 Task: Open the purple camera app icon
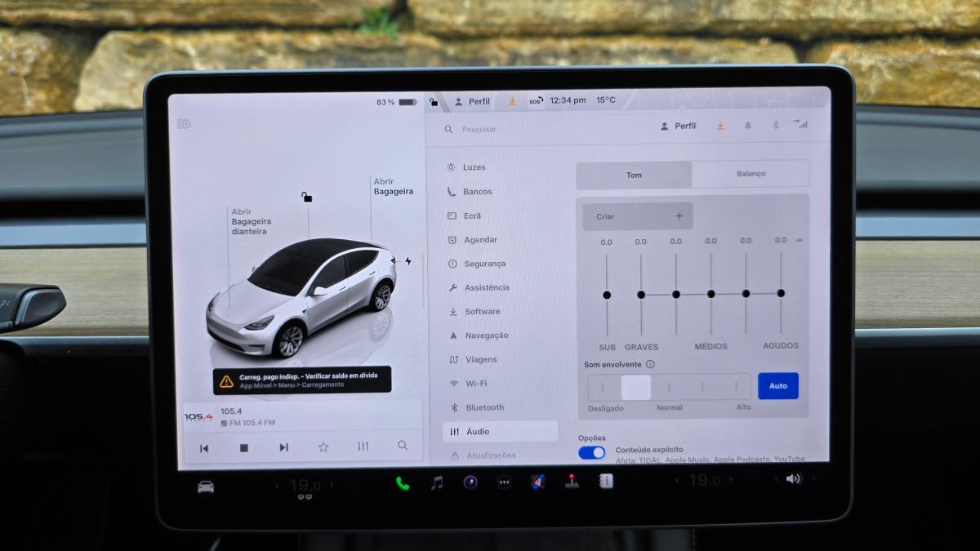[x=470, y=482]
